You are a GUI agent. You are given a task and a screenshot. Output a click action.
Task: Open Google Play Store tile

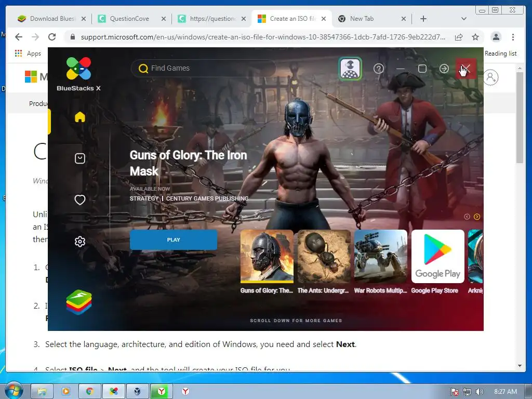[437, 256]
